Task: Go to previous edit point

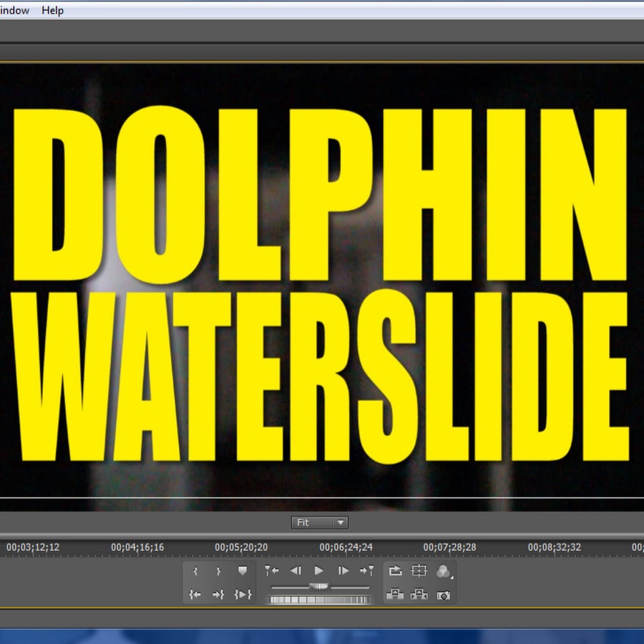Action: tap(271, 570)
